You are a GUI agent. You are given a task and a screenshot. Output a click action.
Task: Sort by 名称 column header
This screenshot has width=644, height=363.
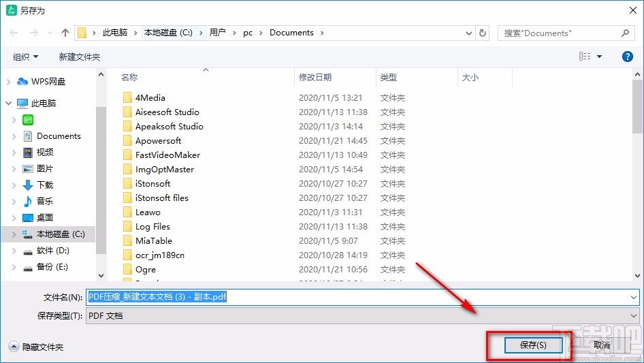tap(129, 77)
